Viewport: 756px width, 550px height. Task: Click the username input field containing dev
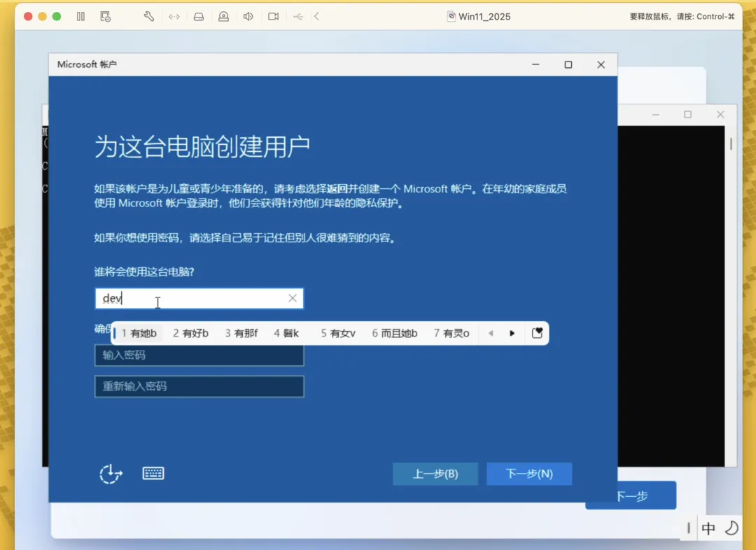199,298
